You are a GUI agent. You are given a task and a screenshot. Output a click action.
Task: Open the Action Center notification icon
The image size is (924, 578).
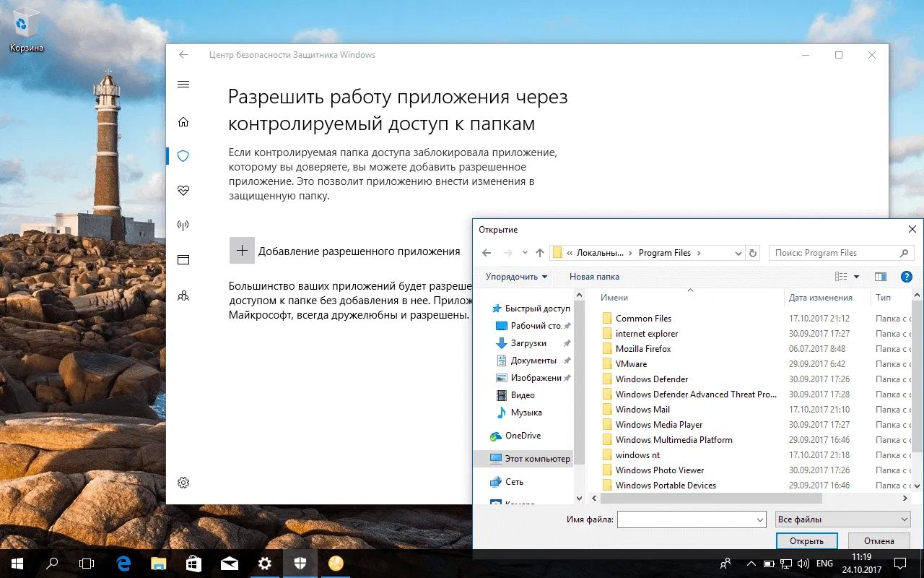(900, 563)
